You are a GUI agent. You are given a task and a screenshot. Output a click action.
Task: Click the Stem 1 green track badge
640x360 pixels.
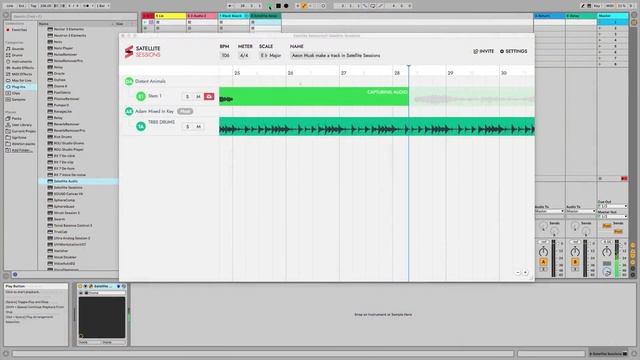tap(141, 96)
